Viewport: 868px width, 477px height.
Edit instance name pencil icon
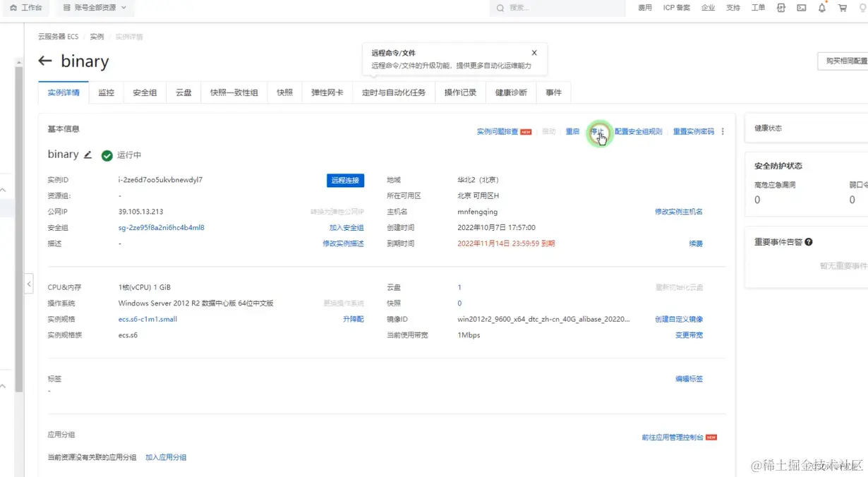tap(88, 155)
